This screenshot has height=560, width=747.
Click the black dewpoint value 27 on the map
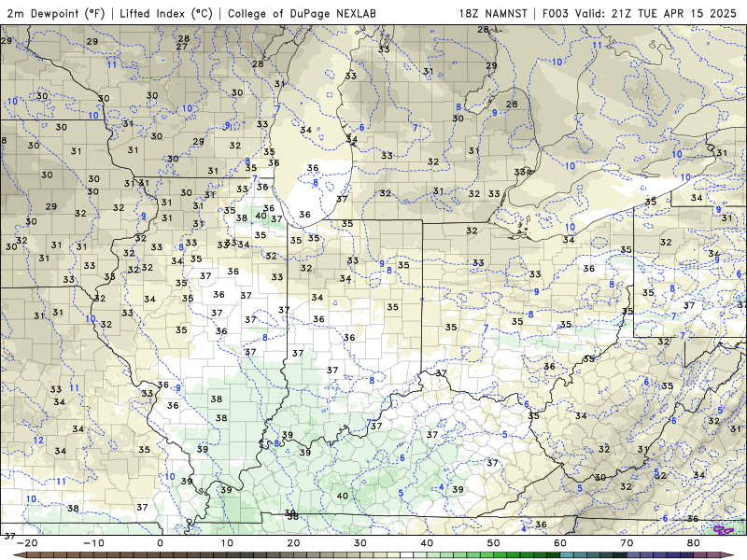click(x=181, y=47)
